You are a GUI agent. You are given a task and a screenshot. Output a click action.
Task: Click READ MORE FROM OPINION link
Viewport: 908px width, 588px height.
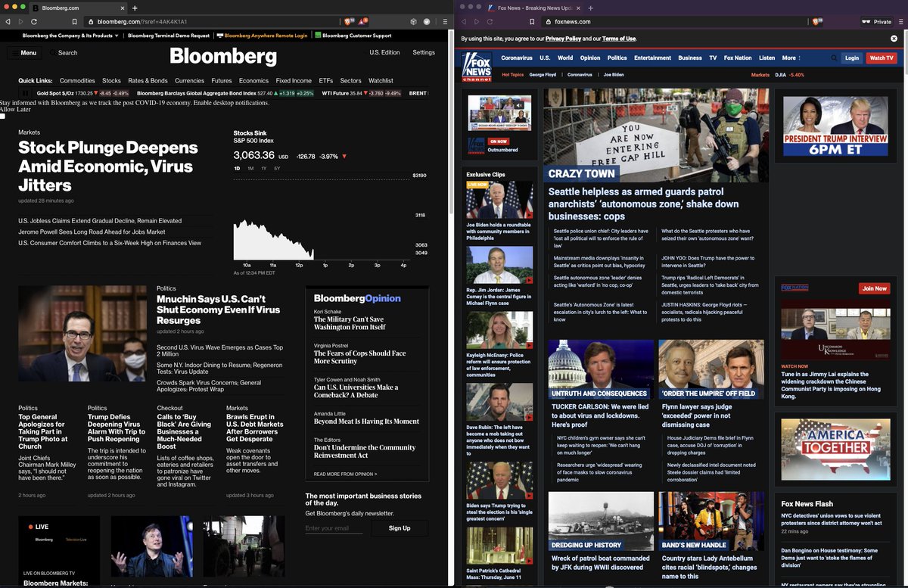pyautogui.click(x=345, y=474)
